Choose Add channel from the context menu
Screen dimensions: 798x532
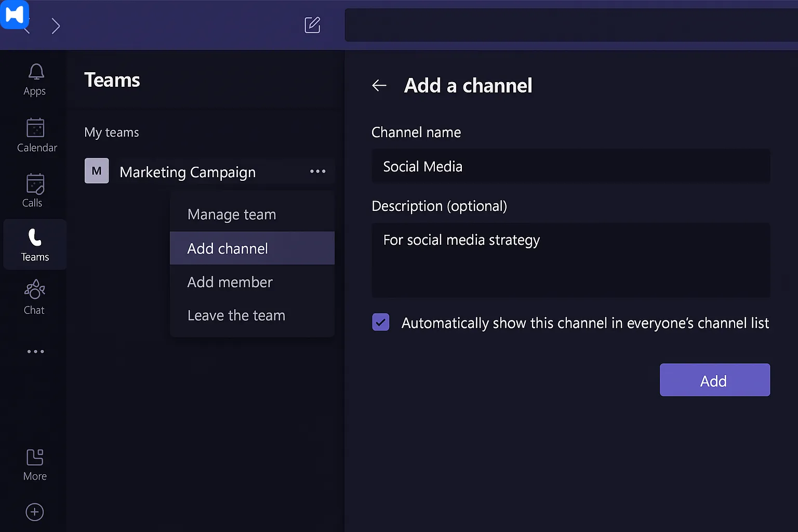pos(252,248)
